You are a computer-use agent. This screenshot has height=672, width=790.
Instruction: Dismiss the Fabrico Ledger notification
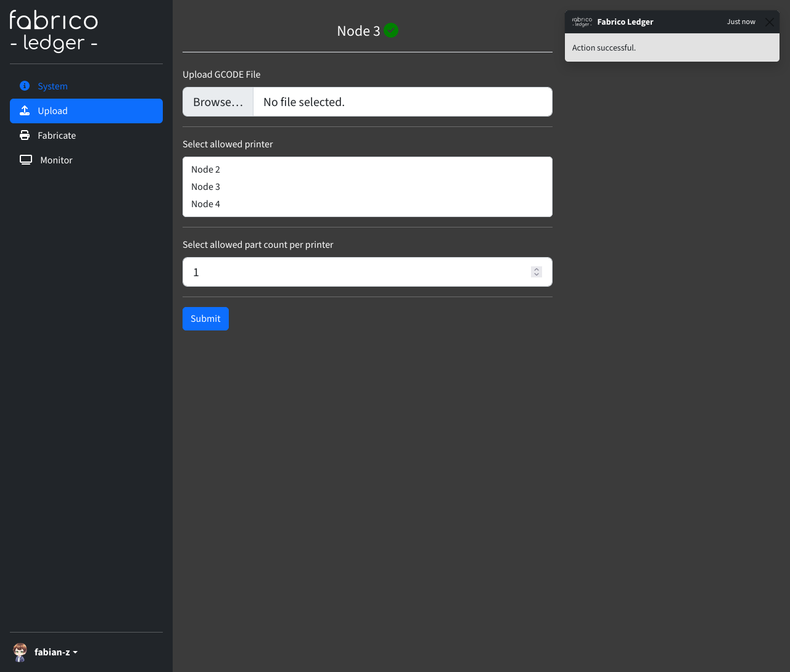[x=769, y=22]
